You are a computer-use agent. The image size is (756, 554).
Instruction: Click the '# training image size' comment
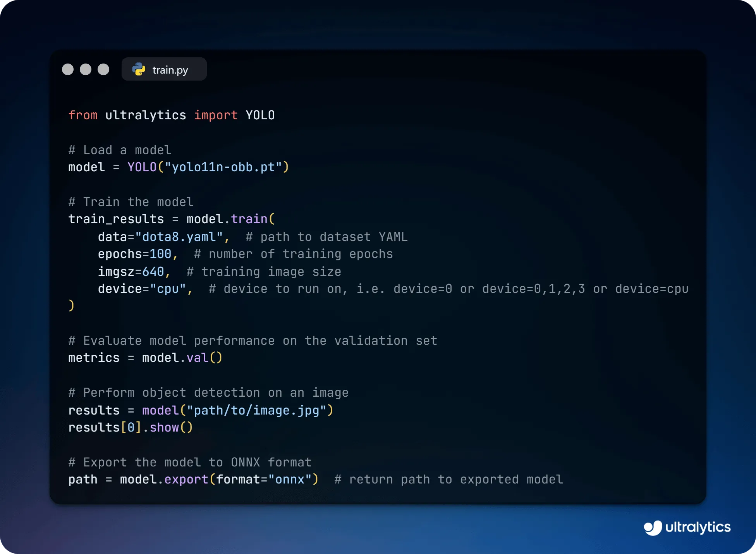(264, 272)
